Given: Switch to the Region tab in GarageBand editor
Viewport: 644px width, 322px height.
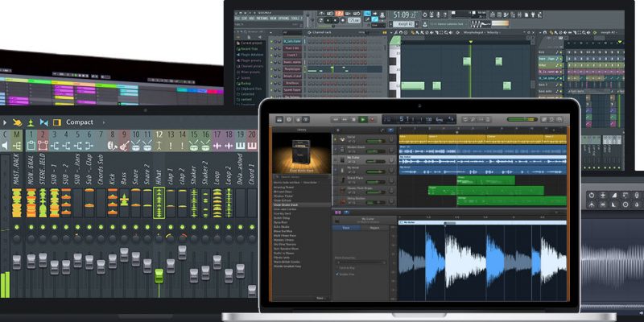Looking at the screenshot, I should (x=374, y=227).
